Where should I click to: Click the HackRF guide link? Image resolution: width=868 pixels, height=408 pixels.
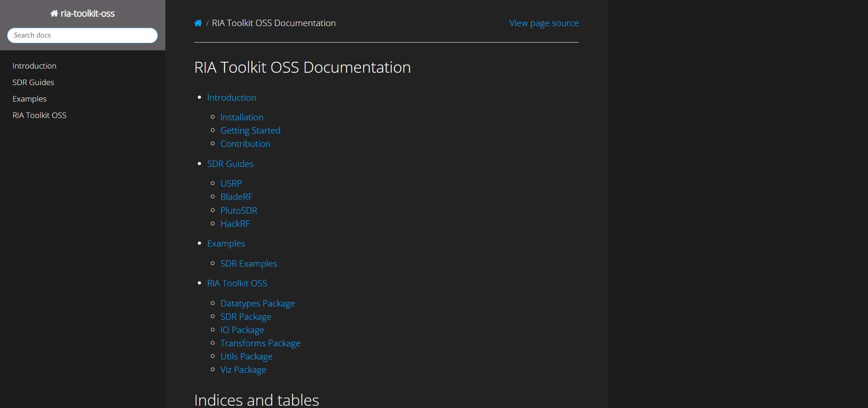point(235,224)
